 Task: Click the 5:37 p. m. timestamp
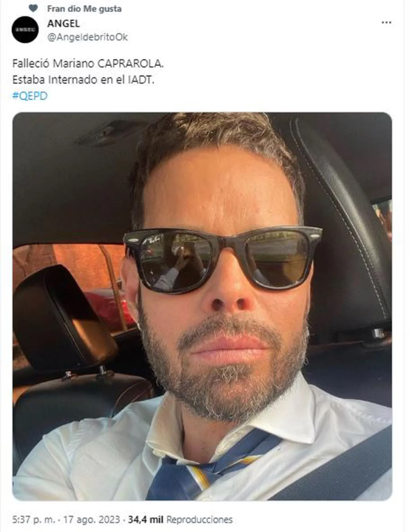(x=32, y=519)
